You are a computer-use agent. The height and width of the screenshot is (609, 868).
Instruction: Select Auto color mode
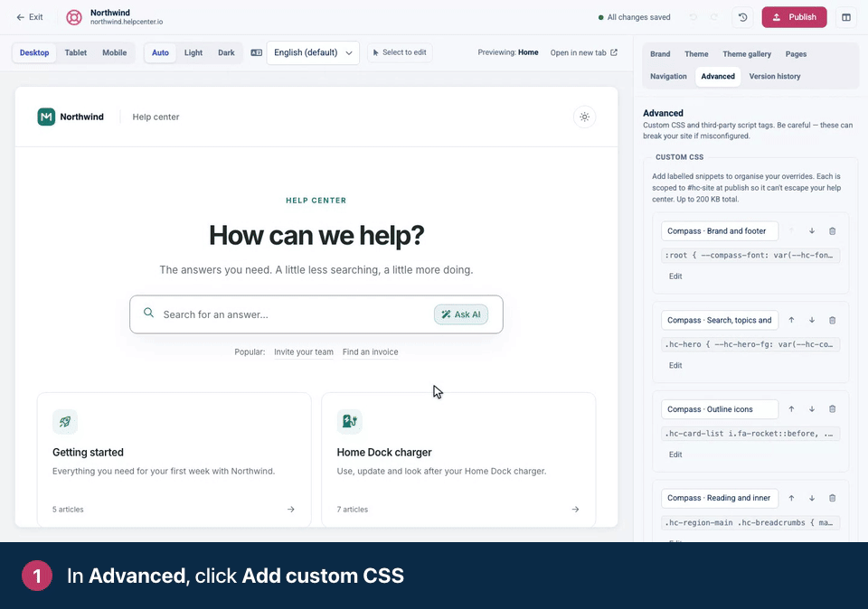161,52
